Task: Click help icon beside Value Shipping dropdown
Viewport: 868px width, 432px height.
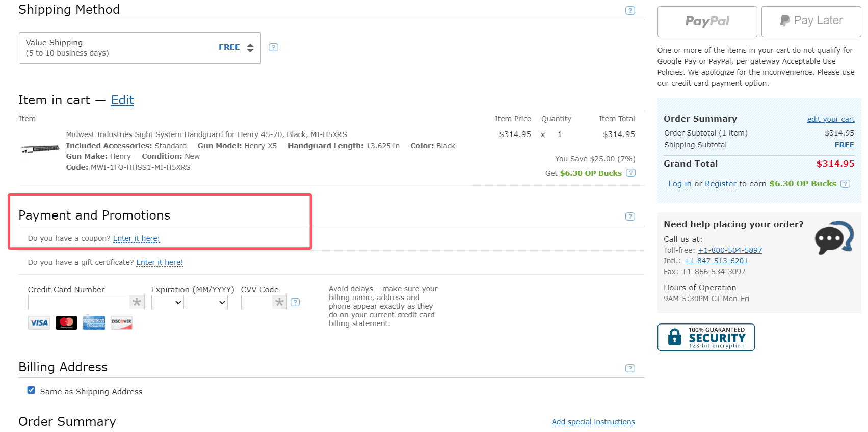Action: point(273,47)
